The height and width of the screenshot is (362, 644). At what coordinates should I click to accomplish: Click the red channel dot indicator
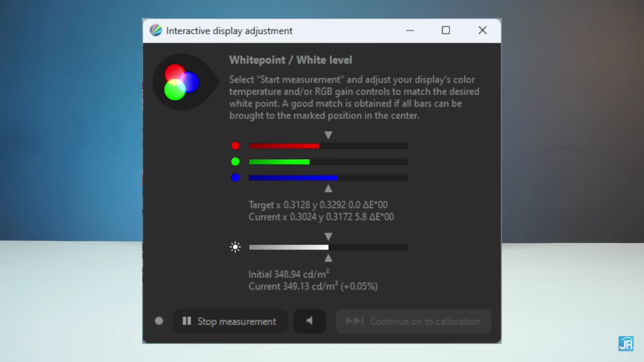[x=235, y=146]
